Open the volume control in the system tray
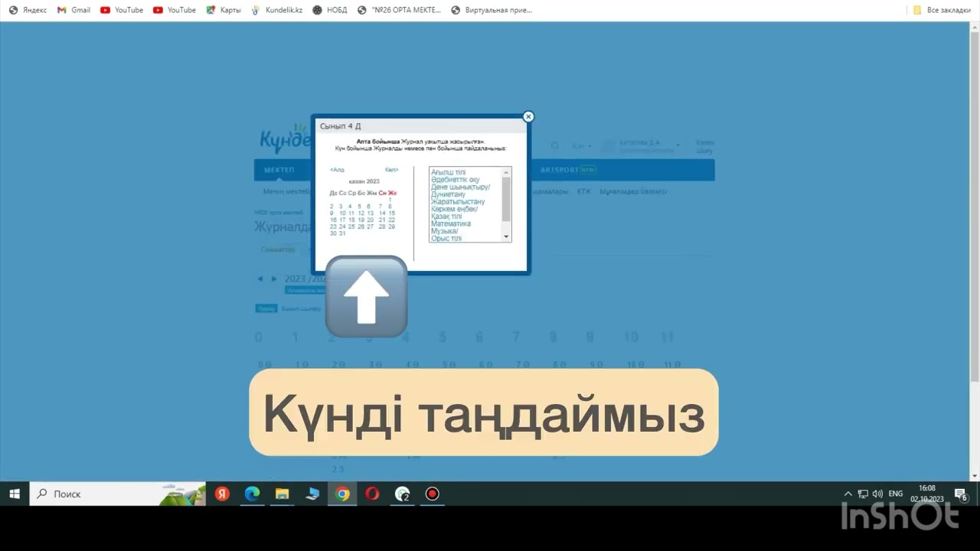The height and width of the screenshot is (551, 980). tap(877, 494)
